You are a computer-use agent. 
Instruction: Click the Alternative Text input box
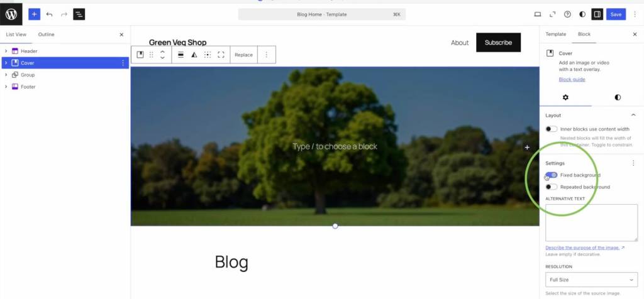click(591, 222)
